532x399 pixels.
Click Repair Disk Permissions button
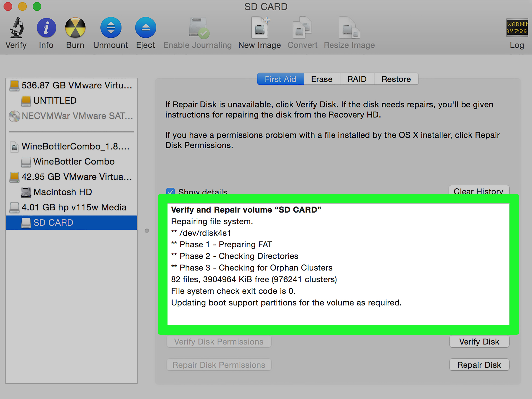pyautogui.click(x=219, y=365)
